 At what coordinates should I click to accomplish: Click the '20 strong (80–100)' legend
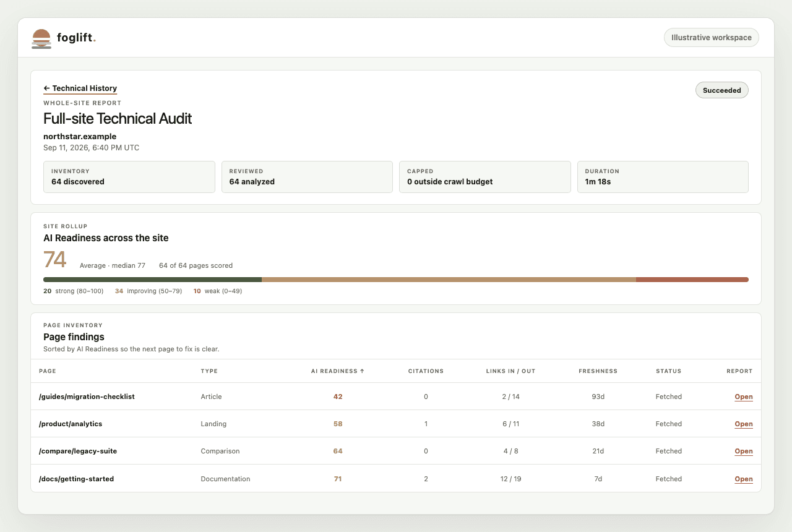[x=74, y=291]
